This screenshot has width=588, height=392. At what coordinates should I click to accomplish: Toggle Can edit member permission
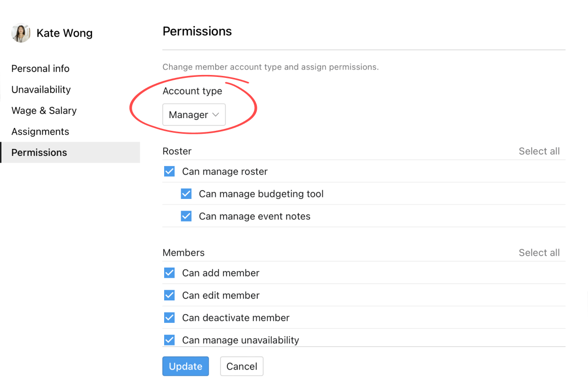[x=169, y=295]
